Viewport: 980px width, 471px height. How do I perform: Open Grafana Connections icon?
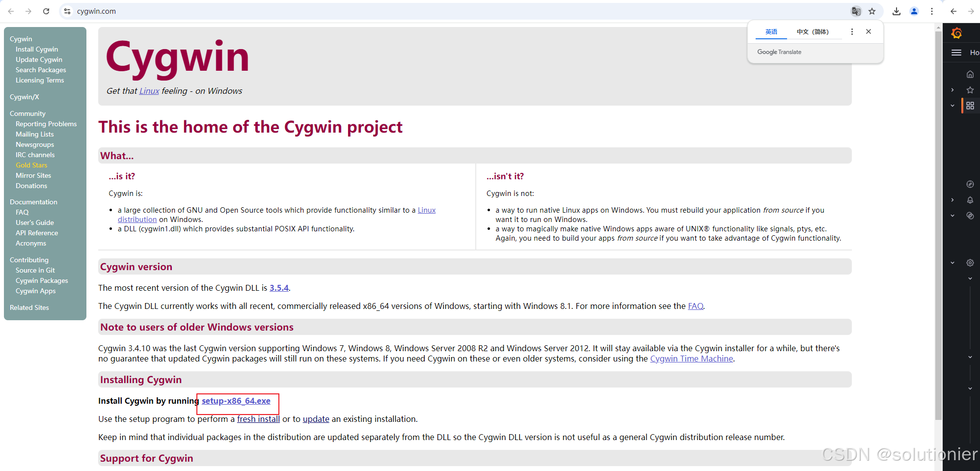pyautogui.click(x=970, y=216)
